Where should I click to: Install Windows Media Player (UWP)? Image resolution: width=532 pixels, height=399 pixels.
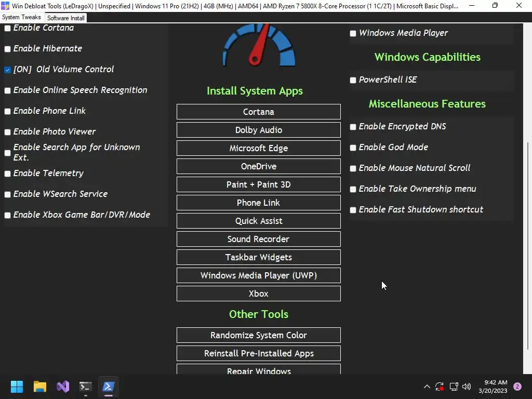pyautogui.click(x=259, y=275)
